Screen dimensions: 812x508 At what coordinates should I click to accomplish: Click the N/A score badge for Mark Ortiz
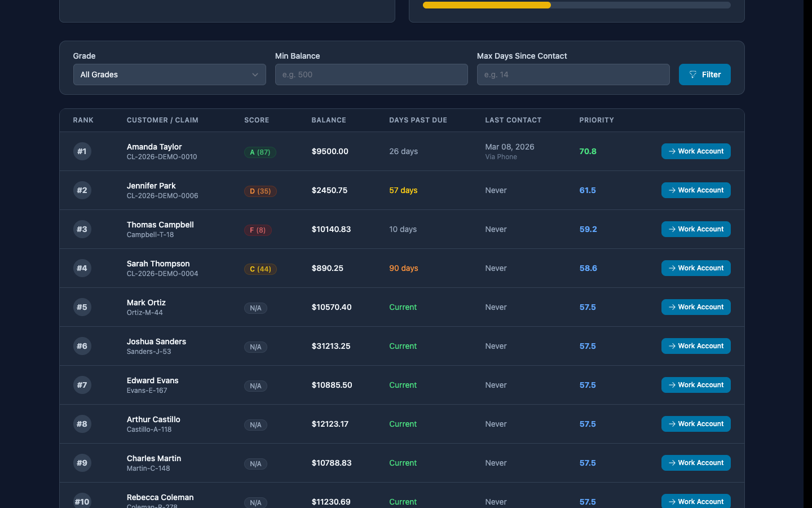(x=255, y=308)
